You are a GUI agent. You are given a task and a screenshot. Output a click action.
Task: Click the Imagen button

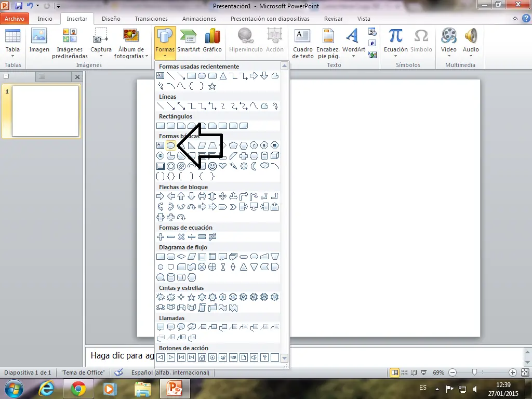point(39,42)
